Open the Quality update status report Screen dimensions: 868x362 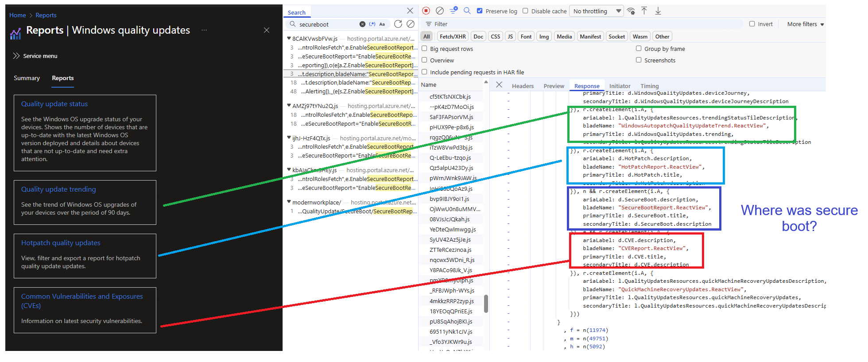click(x=54, y=104)
